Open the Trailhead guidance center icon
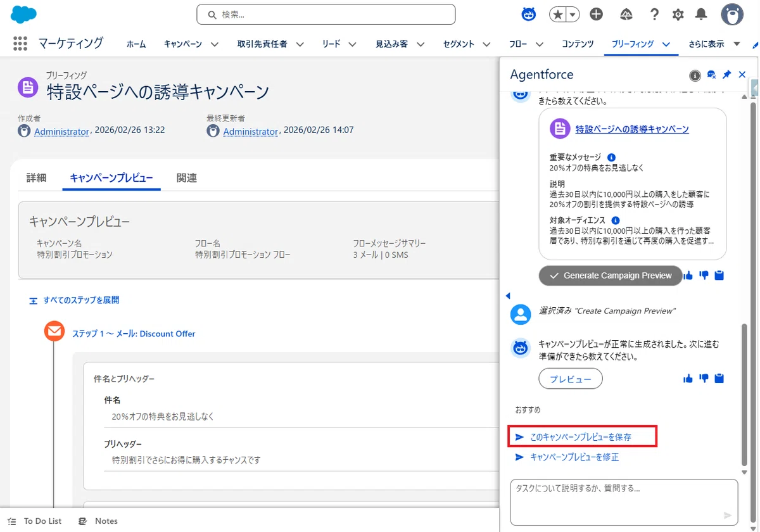The image size is (760, 532). [x=626, y=15]
